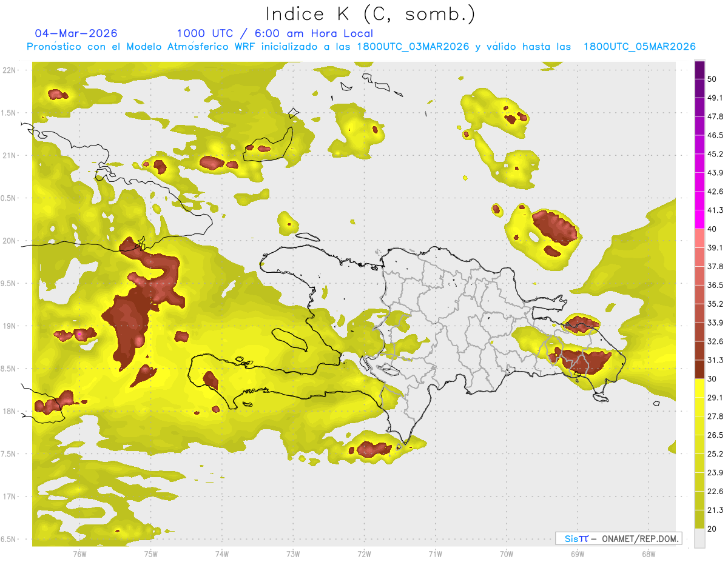728x562 pixels.
Task: Click the '72W' longitude axis label
Action: (x=364, y=554)
